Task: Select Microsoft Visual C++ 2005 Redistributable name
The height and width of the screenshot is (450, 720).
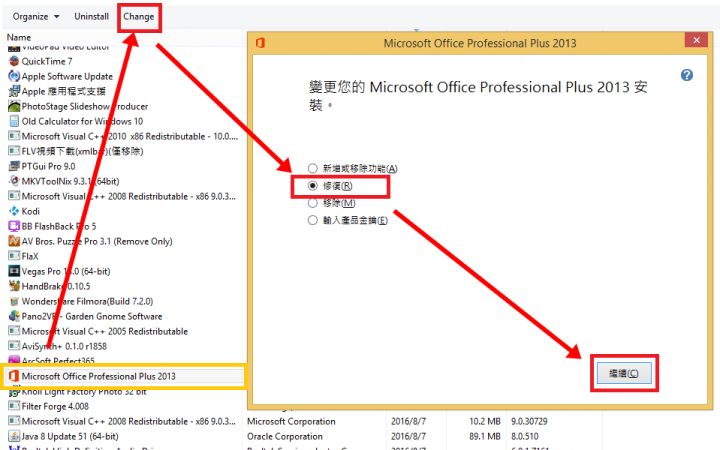Action: [105, 331]
